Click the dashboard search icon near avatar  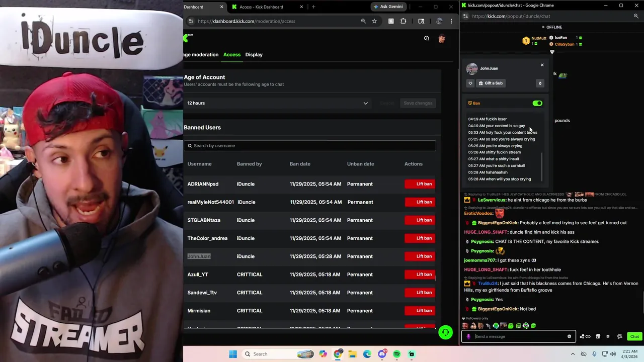tap(426, 38)
